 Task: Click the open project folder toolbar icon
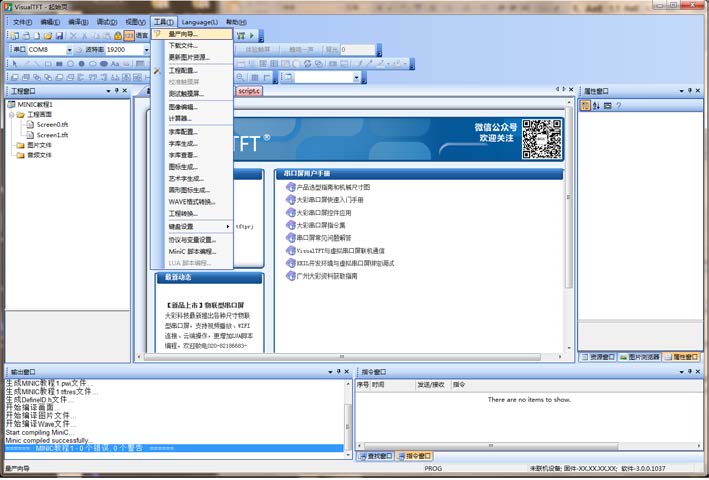(48, 36)
